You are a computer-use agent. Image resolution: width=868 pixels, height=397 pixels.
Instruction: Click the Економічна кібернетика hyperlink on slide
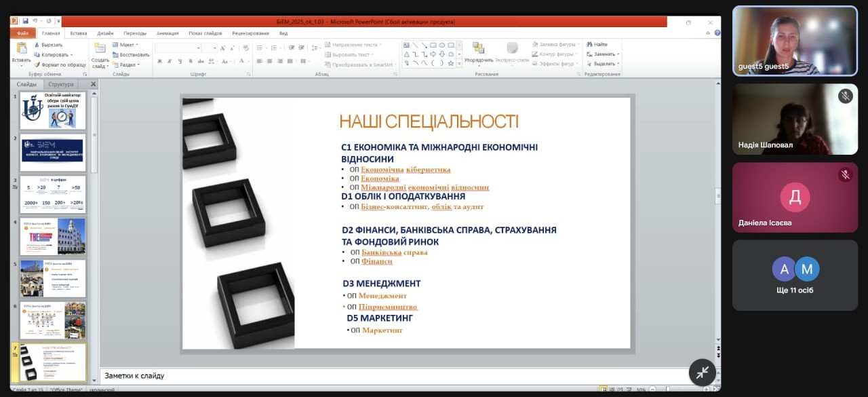(406, 170)
